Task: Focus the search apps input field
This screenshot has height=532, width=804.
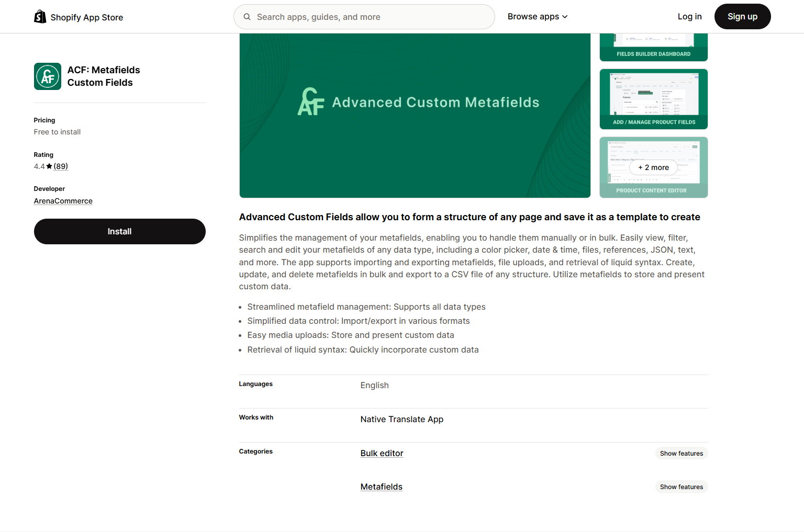Action: point(372,17)
